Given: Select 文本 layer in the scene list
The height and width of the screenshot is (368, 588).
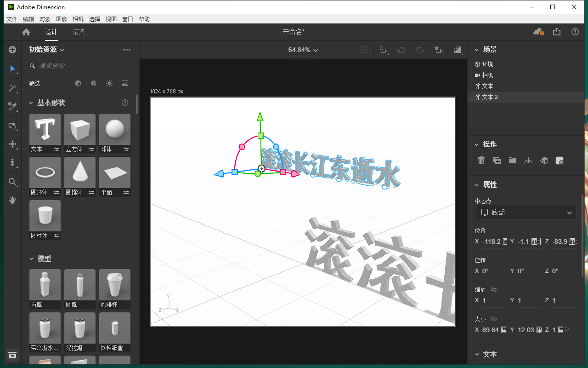Looking at the screenshot, I should tap(526, 86).
